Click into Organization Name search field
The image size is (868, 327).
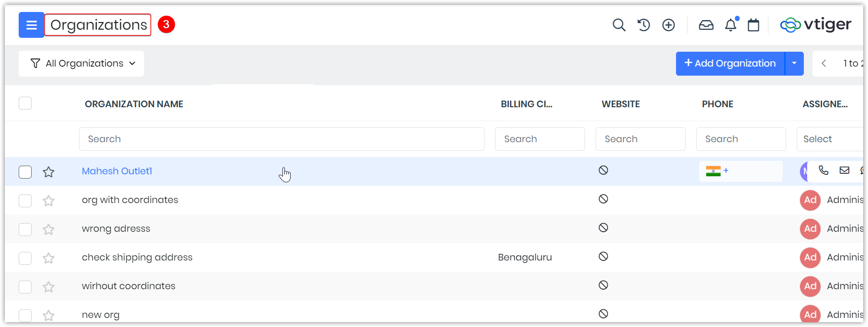(282, 139)
